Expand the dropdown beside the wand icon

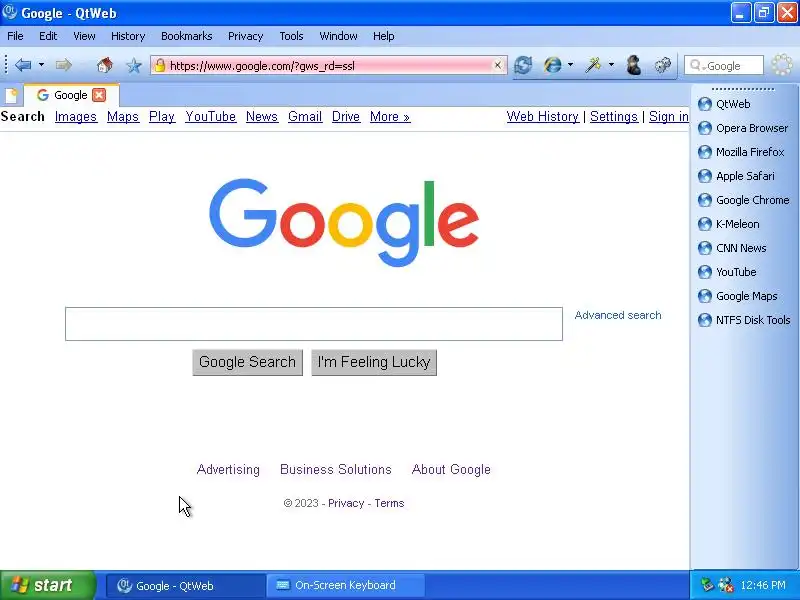click(611, 65)
